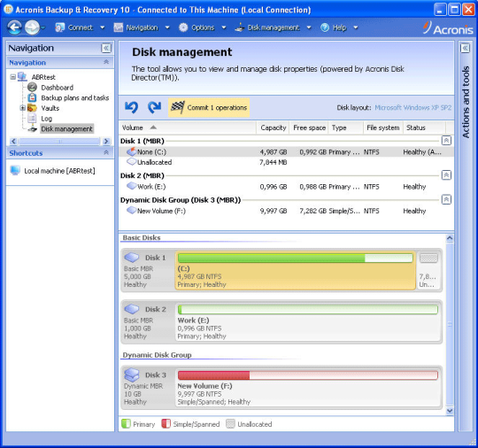478x448 pixels.
Task: Open the Disk management dropdown arrow
Action: [309, 27]
